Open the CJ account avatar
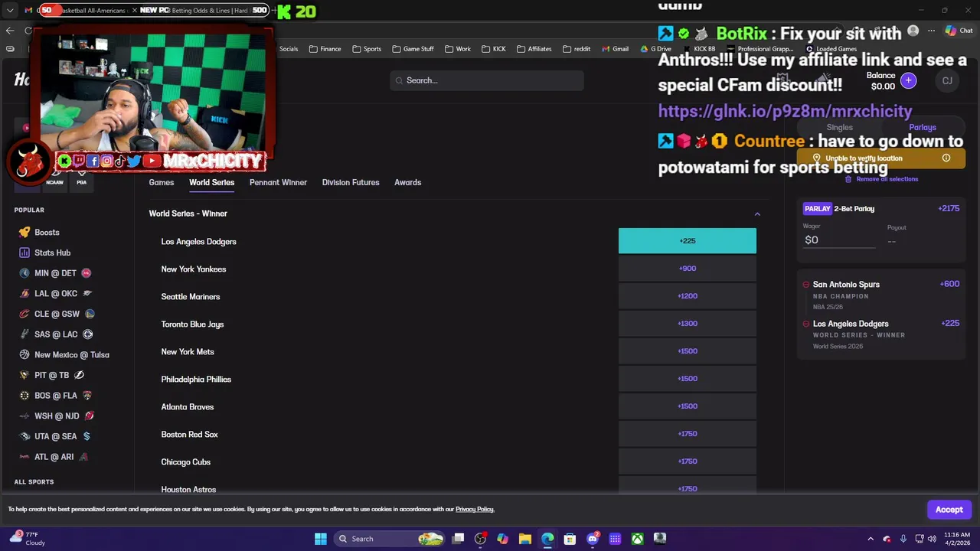The image size is (980, 551). pos(947,80)
